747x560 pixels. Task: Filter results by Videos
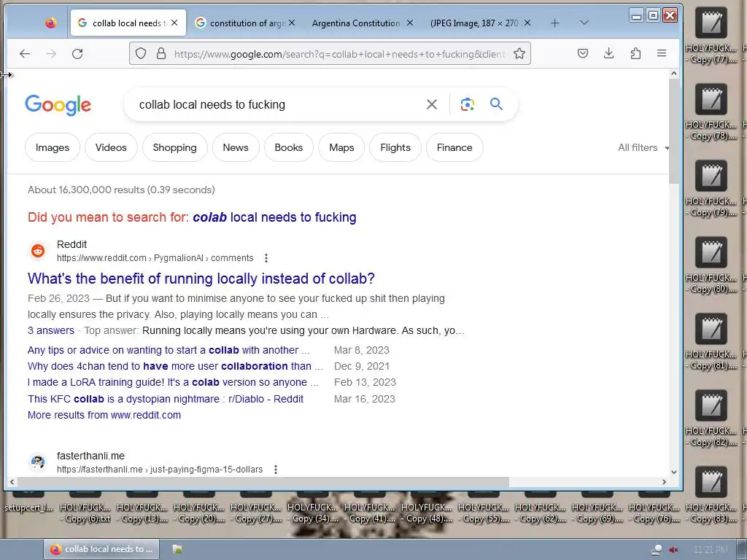111,147
